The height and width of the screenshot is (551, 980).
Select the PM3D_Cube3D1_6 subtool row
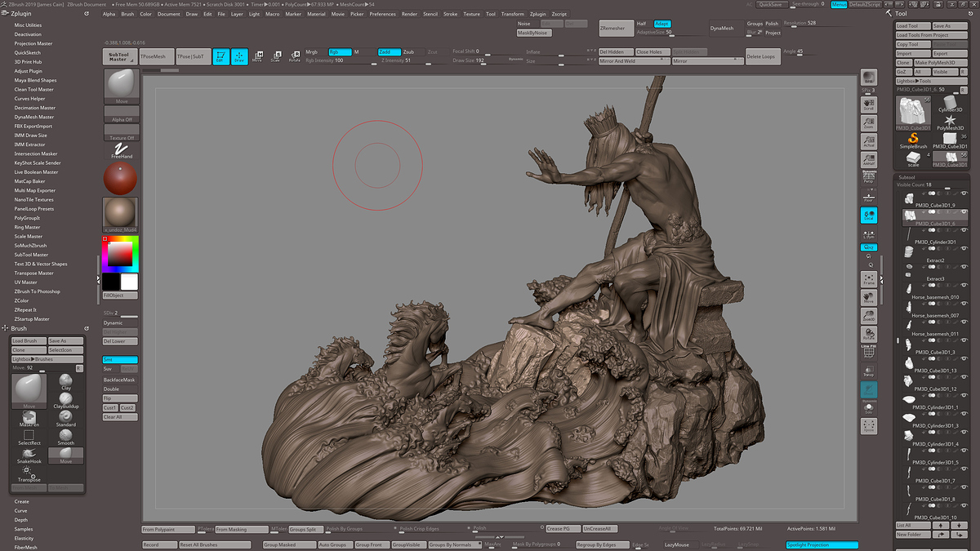[x=933, y=216]
